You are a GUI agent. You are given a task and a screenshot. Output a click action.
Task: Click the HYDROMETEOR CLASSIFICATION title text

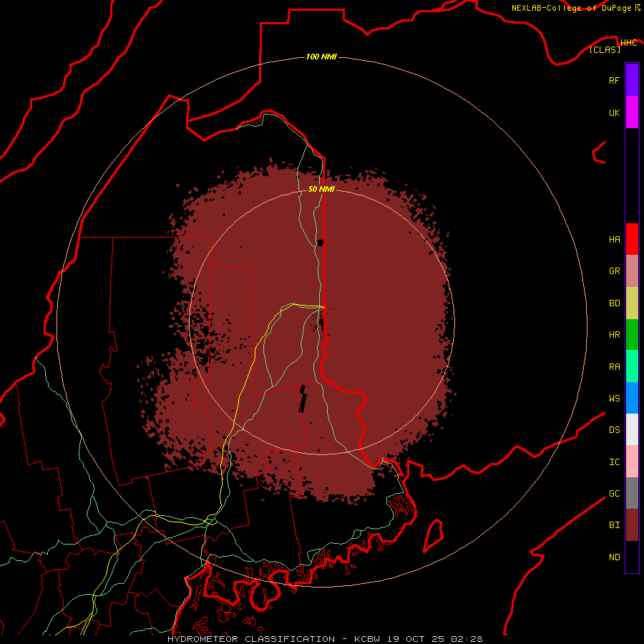(251, 639)
